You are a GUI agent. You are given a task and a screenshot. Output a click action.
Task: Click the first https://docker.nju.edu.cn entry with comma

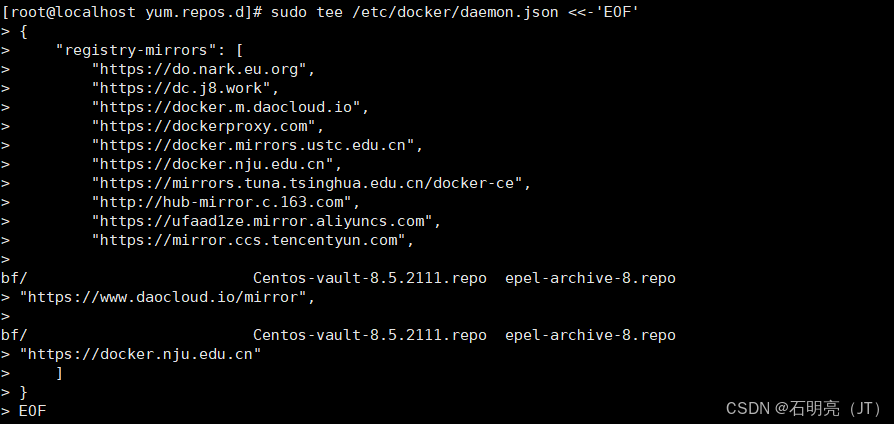pos(217,164)
